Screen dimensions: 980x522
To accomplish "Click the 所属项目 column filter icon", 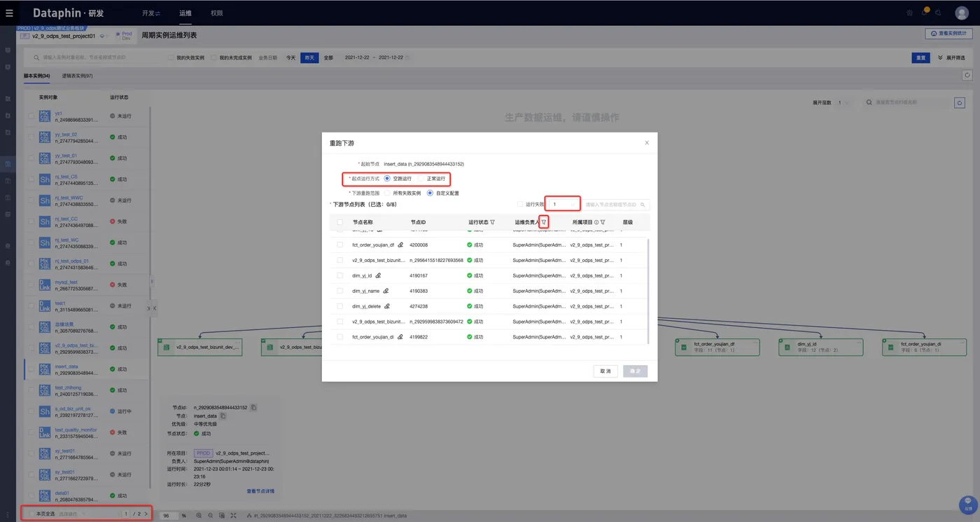I will pos(603,222).
